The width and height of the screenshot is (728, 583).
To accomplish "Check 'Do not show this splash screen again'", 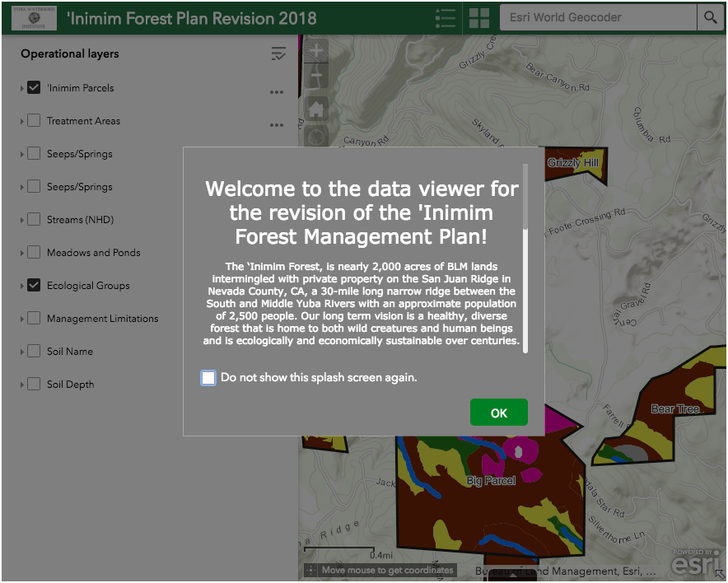I will (209, 378).
